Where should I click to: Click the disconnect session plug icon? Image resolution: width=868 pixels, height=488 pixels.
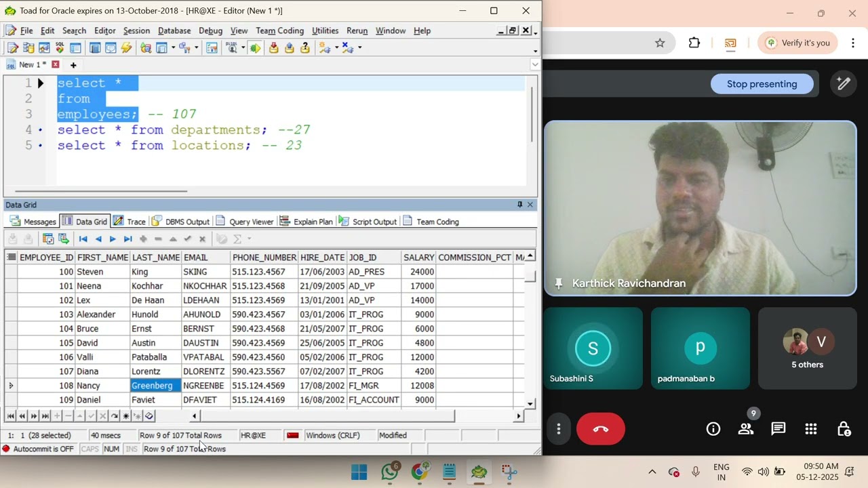point(347,48)
